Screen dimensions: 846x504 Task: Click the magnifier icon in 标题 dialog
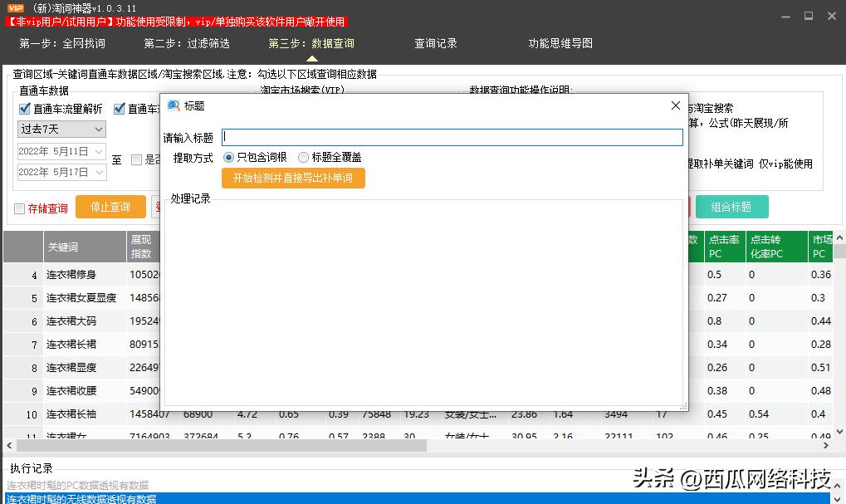(x=174, y=106)
